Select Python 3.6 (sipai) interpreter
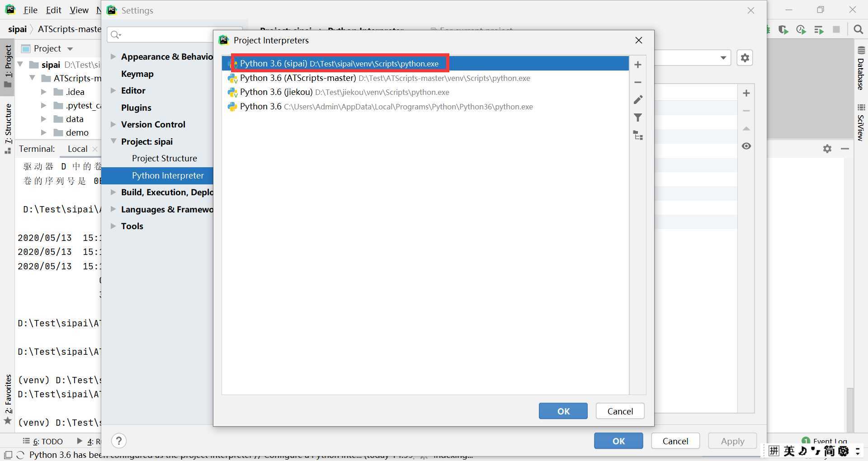This screenshot has height=461, width=868. pyautogui.click(x=425, y=64)
